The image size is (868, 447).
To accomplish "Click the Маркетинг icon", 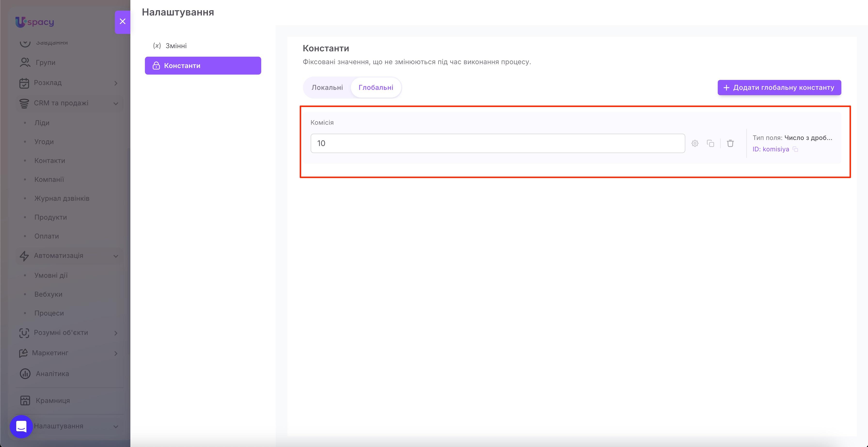I will pos(23,353).
